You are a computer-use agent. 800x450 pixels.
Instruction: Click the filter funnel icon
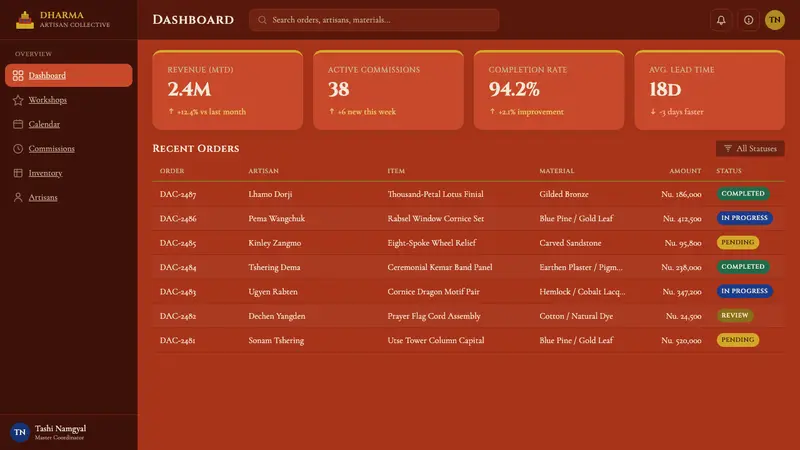point(728,148)
